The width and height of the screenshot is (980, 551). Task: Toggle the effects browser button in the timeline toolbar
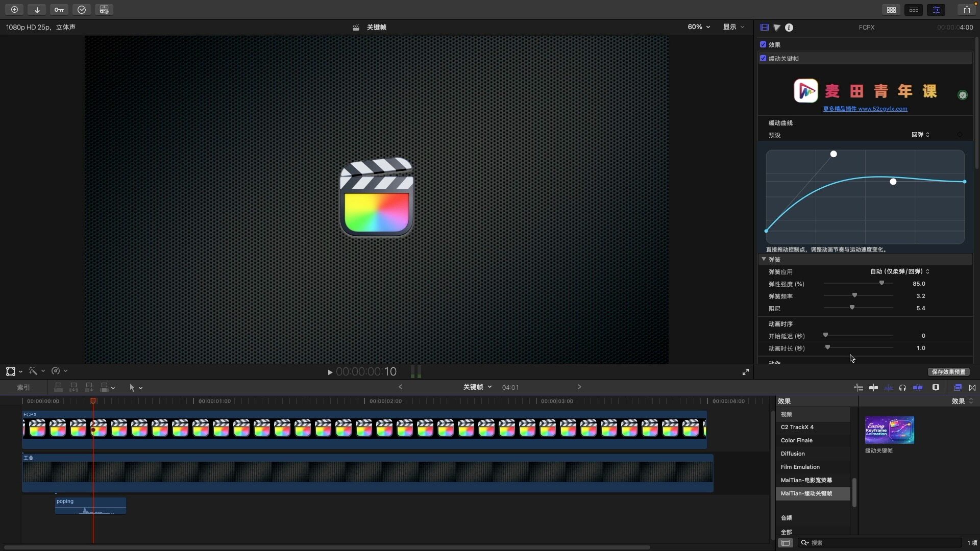pos(958,388)
